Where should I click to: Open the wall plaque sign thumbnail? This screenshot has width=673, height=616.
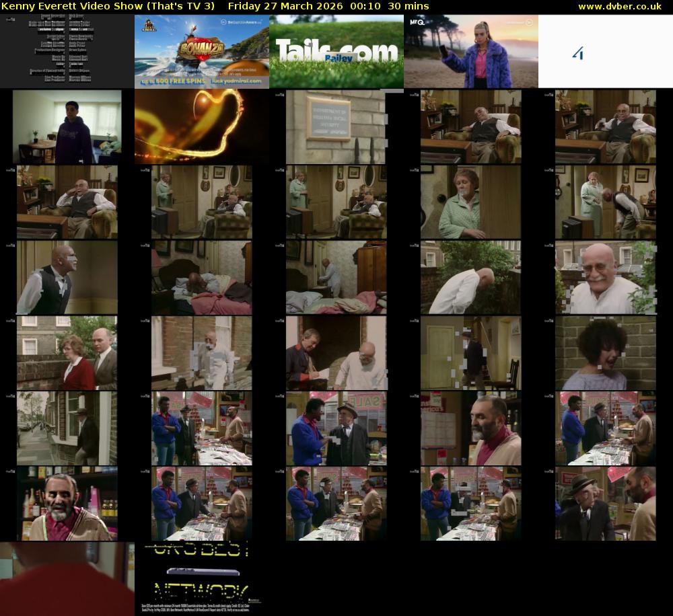tap(336, 127)
